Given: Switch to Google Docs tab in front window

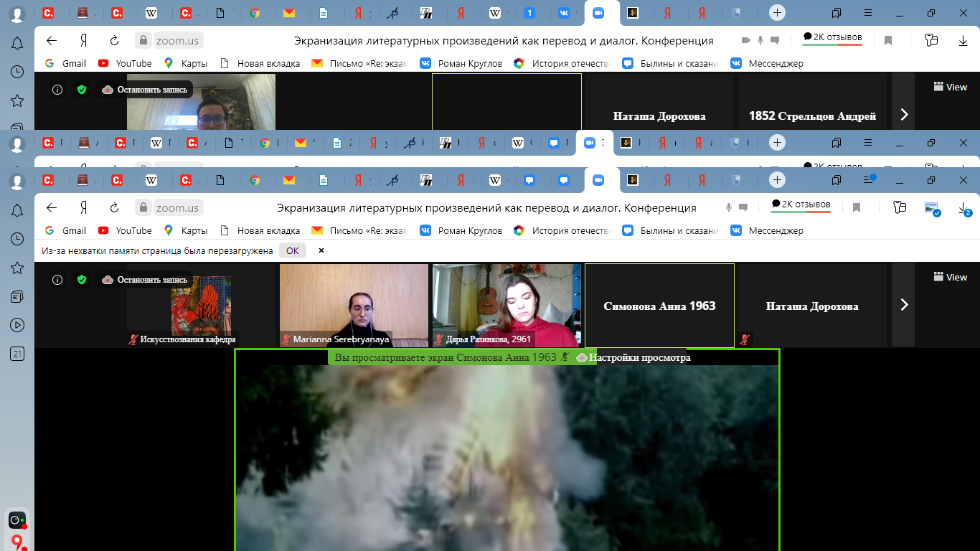Looking at the screenshot, I should click(324, 180).
